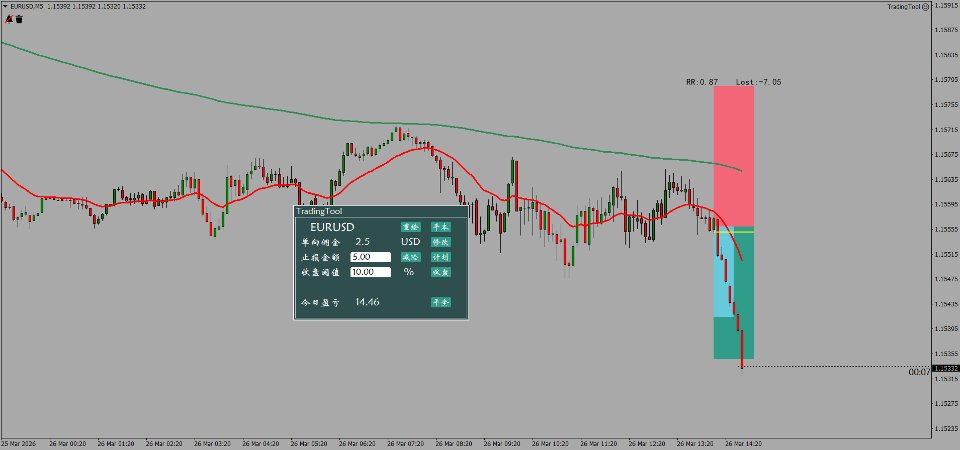Click the EURUSD symbol text in panel
Viewport: 960px width, 450px height.
click(332, 227)
